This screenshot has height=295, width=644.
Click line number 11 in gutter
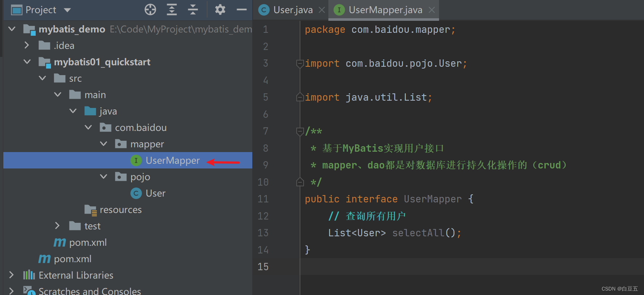tap(263, 199)
